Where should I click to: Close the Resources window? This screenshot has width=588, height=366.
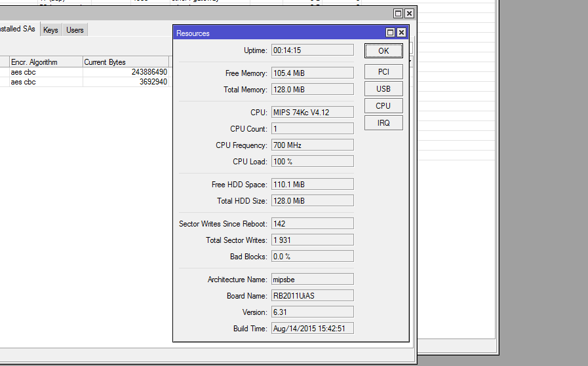[x=401, y=33]
